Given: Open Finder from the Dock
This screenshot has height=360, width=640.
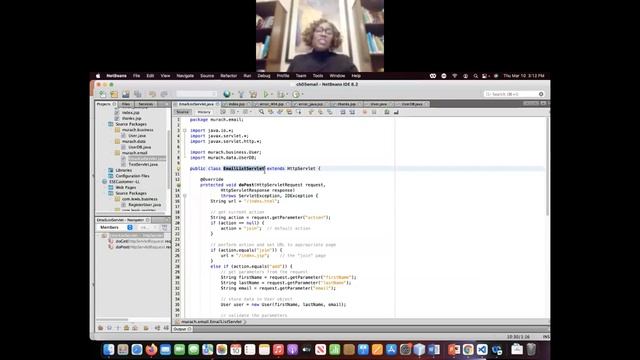Looking at the screenshot, I should pos(109,349).
